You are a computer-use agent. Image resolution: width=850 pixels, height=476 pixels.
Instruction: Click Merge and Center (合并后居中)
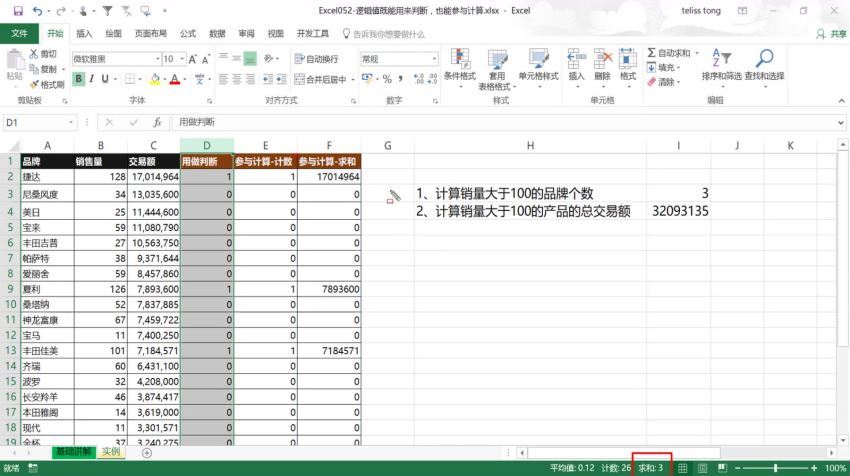click(x=321, y=80)
